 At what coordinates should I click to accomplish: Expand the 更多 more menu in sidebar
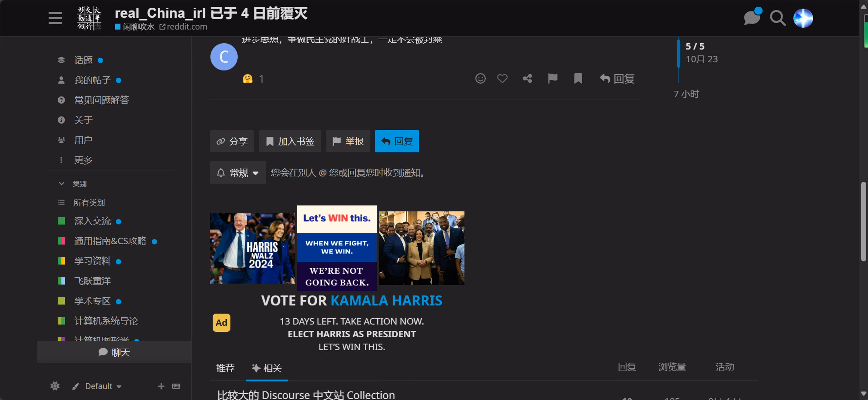[83, 160]
